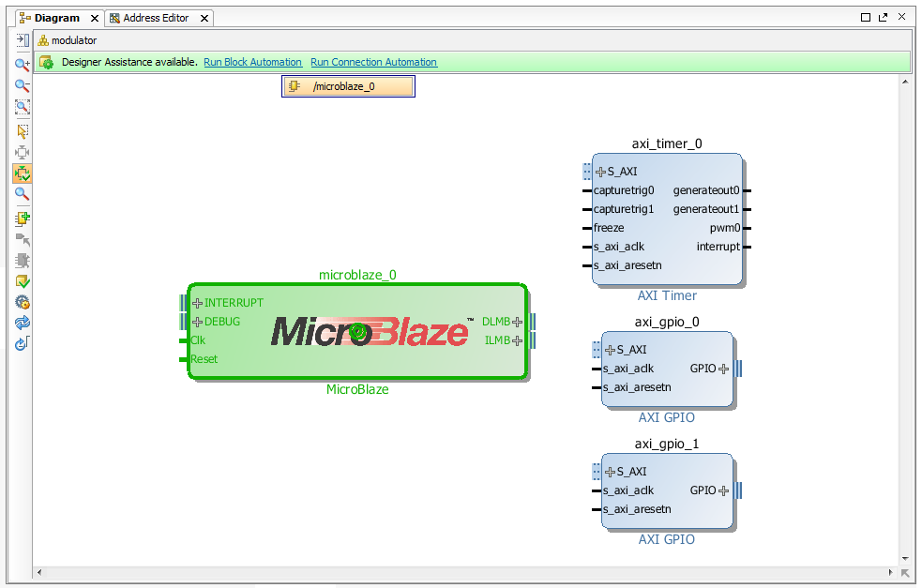
Task: Click the modulator hierarchy icon
Action: click(x=43, y=40)
